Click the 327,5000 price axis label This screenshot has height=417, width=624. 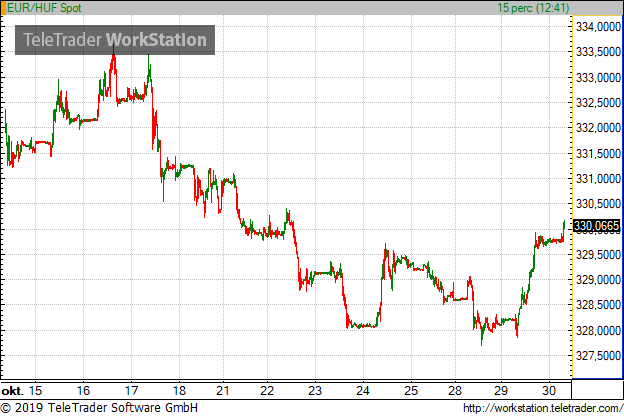(598, 356)
